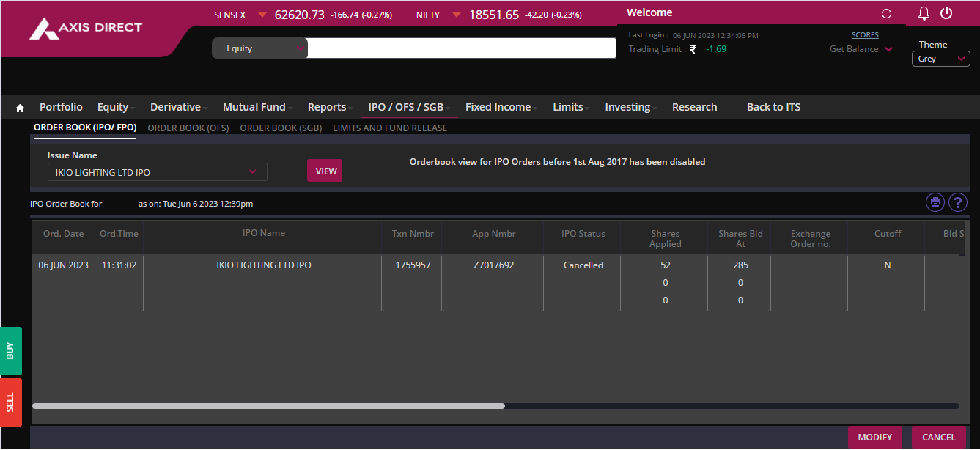This screenshot has height=450, width=980.
Task: Click the green BUY side tab
Action: point(10,351)
